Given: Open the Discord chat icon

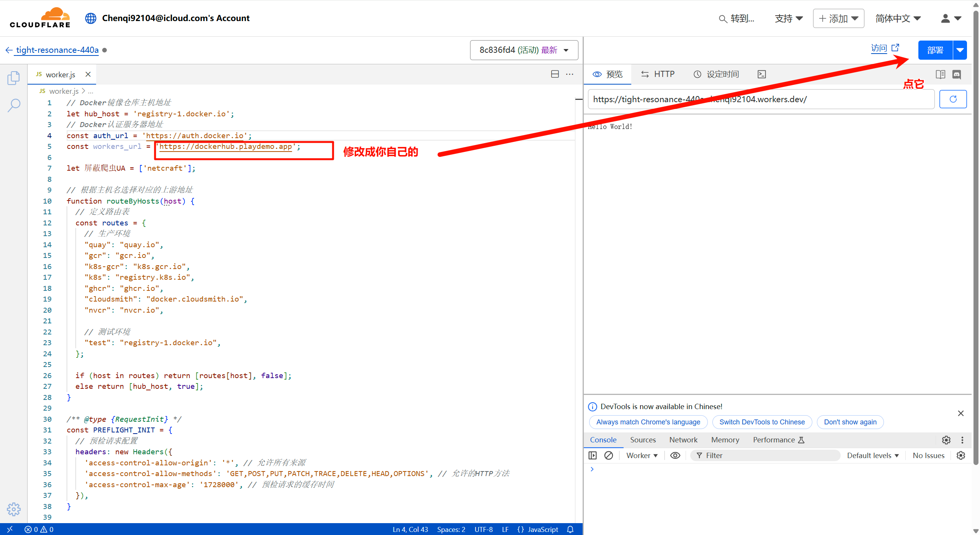Looking at the screenshot, I should (957, 74).
